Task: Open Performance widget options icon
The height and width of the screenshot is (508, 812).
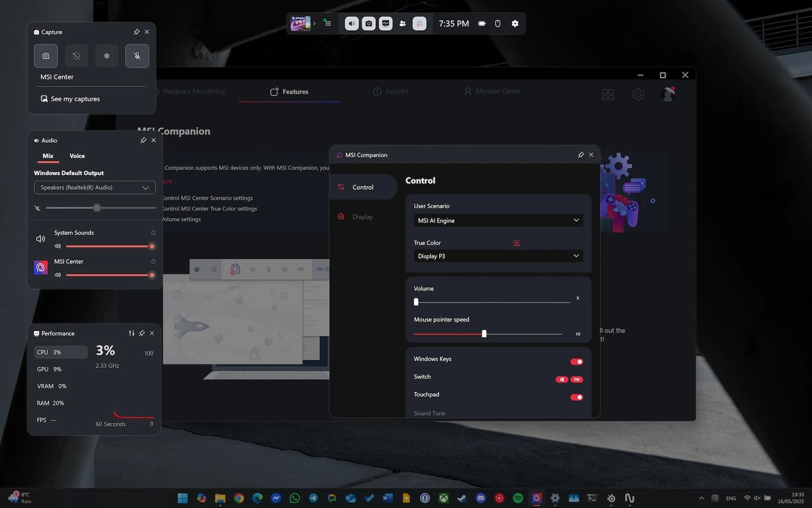Action: click(132, 333)
